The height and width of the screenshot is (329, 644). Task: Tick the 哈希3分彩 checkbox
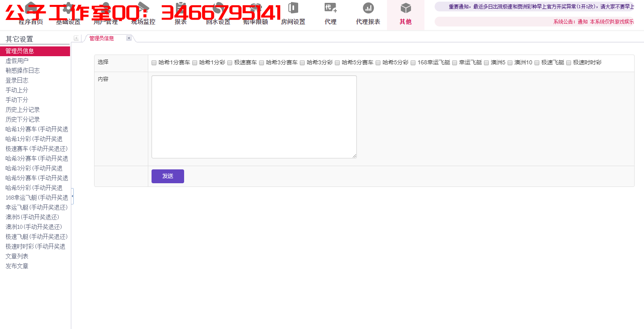coord(302,63)
